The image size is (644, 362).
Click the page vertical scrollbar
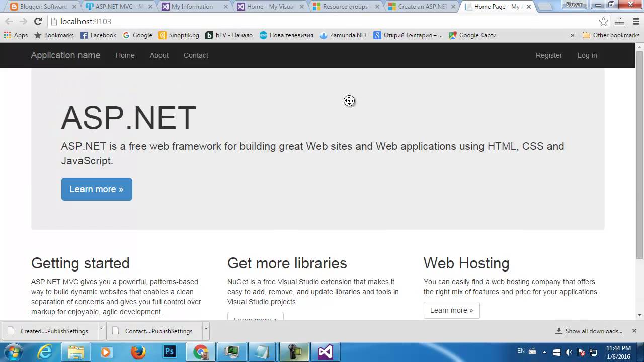coord(639,155)
